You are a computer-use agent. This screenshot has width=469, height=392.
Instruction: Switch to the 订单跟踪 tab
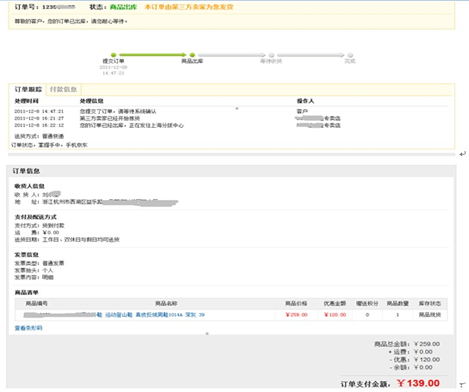coord(28,89)
